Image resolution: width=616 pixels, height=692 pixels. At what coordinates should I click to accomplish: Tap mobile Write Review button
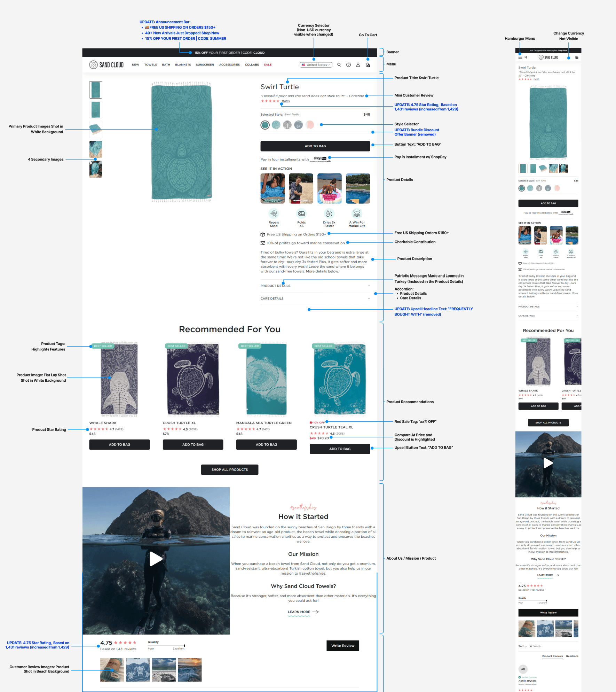[x=548, y=613]
